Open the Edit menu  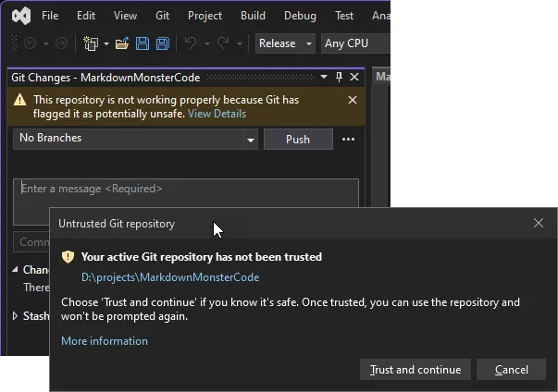[x=86, y=16]
